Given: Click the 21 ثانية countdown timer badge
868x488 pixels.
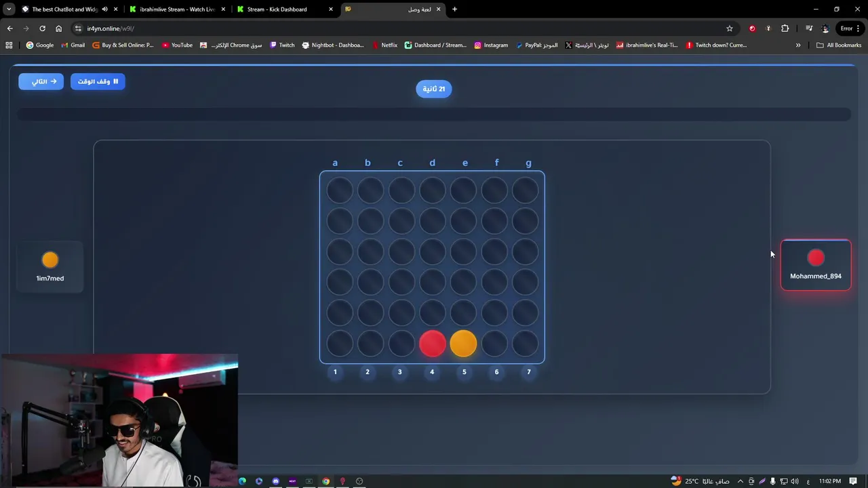Looking at the screenshot, I should click(434, 89).
